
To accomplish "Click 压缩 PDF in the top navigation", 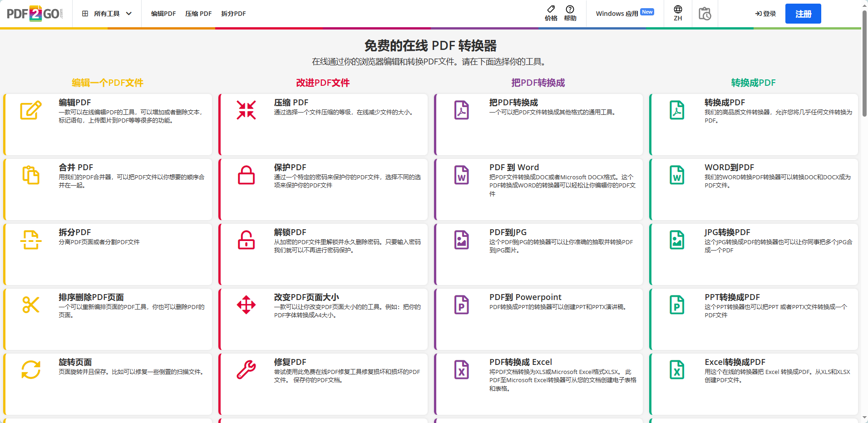I will coord(198,14).
